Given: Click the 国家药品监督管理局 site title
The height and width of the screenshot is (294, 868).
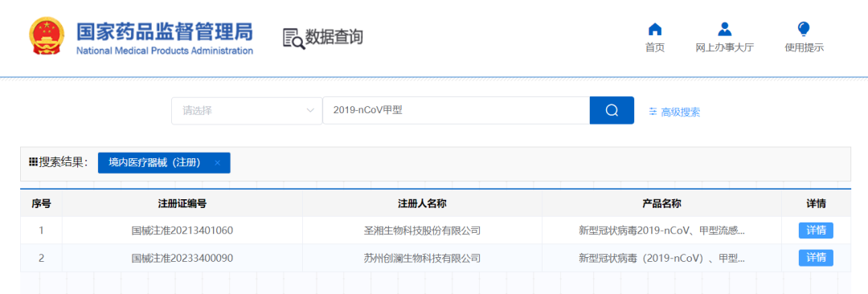Looking at the screenshot, I should (165, 32).
